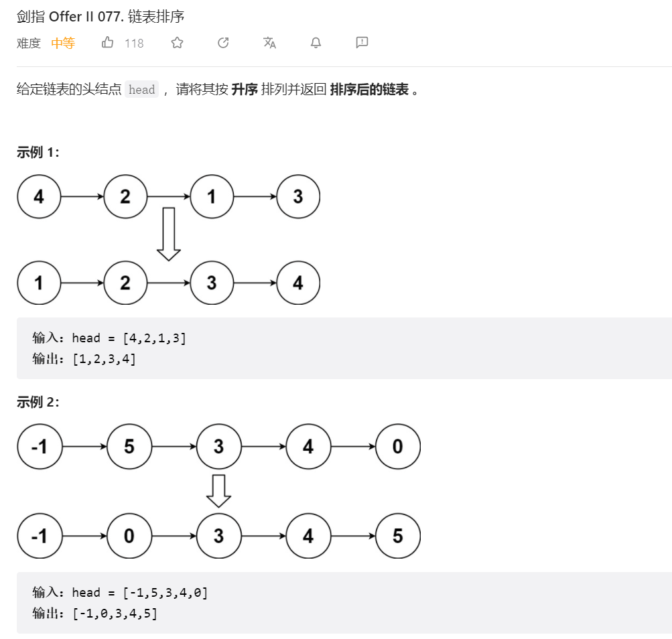
Task: Click the inline code tag head
Action: (141, 90)
